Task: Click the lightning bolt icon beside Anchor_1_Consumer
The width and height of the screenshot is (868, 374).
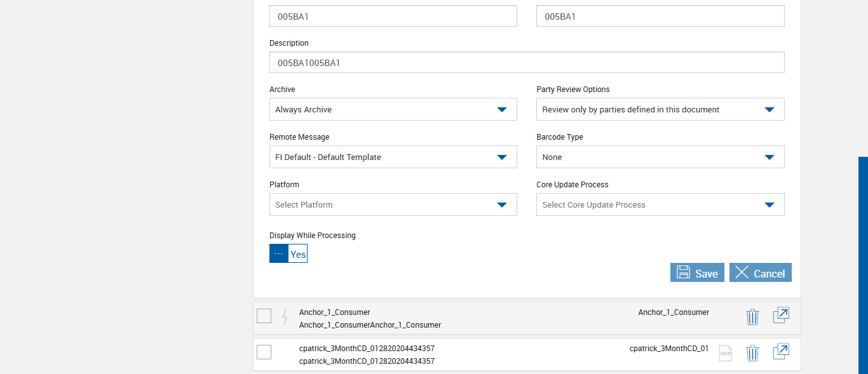Action: tap(285, 316)
